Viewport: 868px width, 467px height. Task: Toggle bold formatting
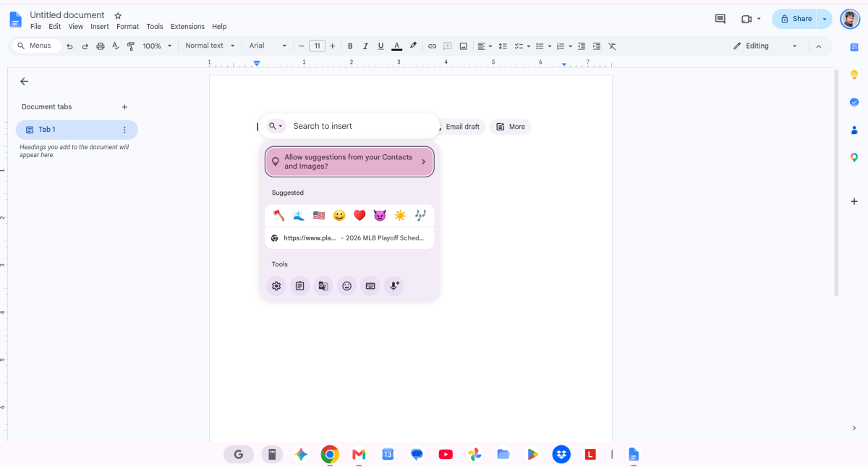pos(350,46)
